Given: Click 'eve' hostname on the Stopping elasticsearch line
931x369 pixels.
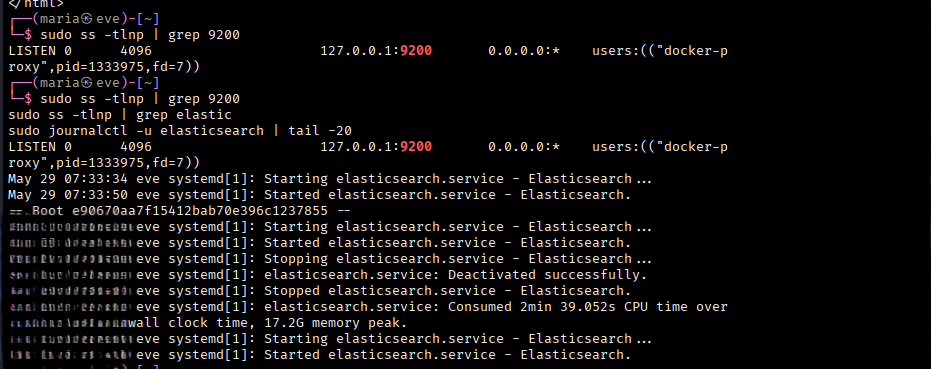Looking at the screenshot, I should pyautogui.click(x=148, y=259).
